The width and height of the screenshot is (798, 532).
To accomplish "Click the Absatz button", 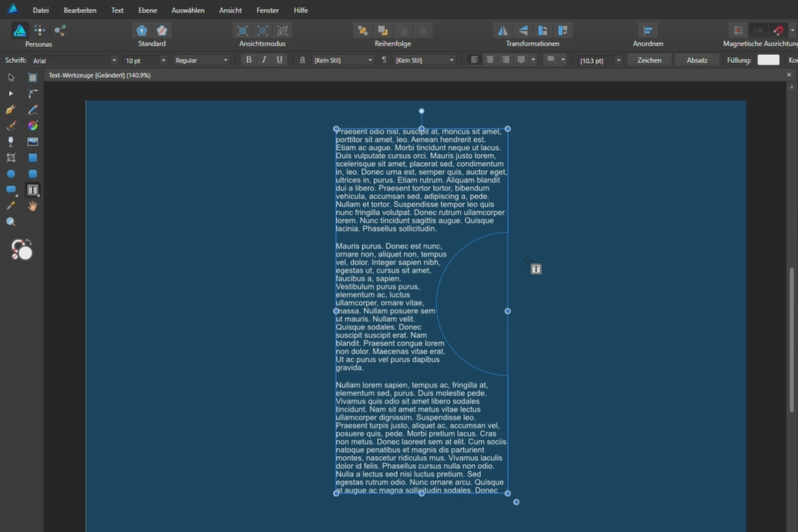I will coord(697,60).
